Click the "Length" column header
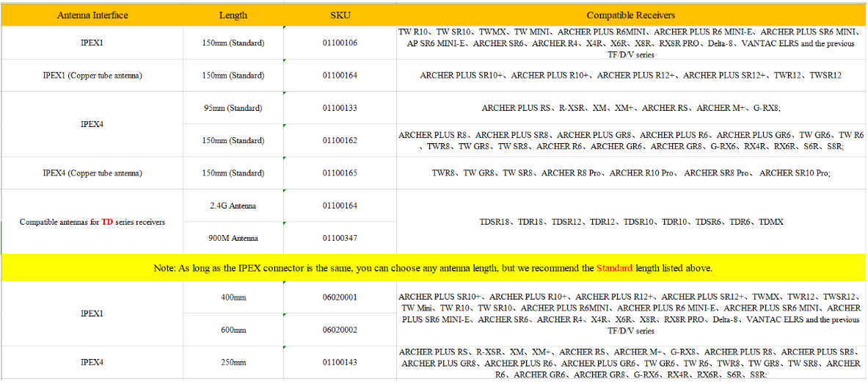 pos(233,15)
